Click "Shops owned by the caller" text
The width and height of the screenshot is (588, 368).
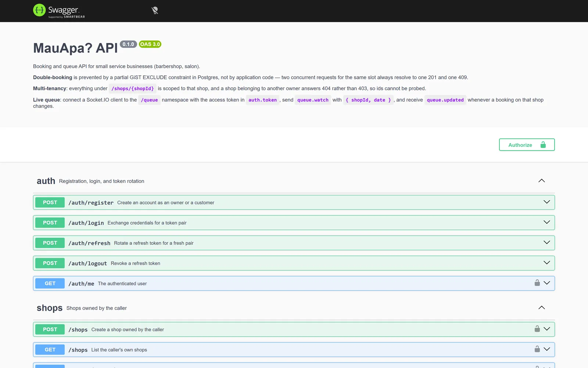[x=97, y=308]
